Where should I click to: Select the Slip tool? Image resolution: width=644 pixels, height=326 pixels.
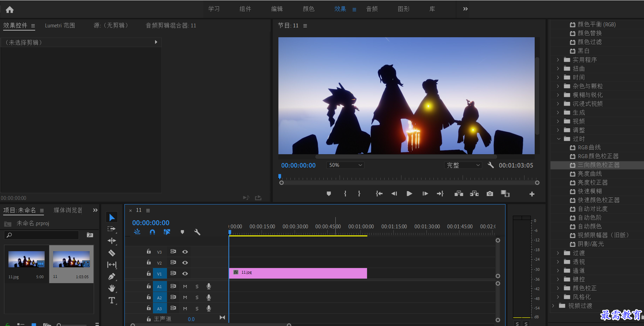[x=112, y=265]
